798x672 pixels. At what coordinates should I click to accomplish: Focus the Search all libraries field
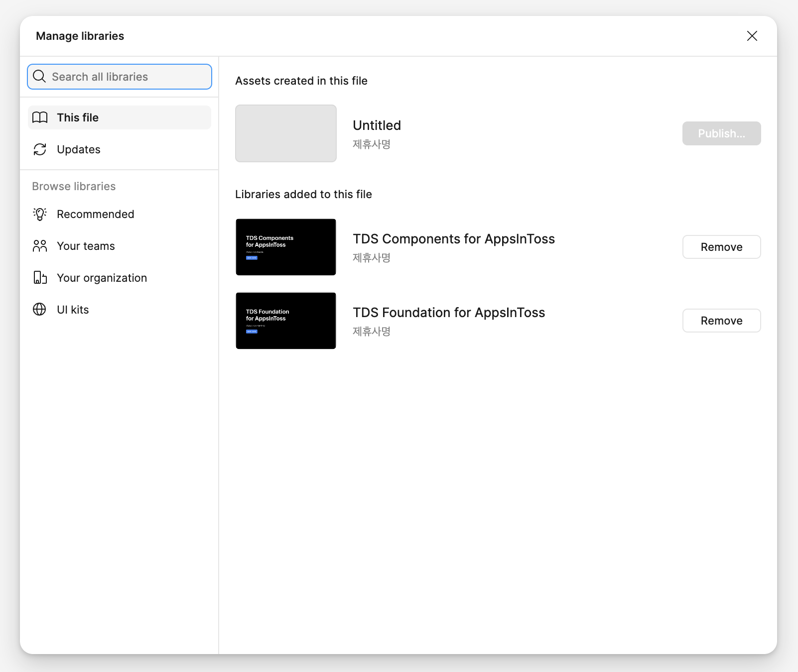coord(120,77)
